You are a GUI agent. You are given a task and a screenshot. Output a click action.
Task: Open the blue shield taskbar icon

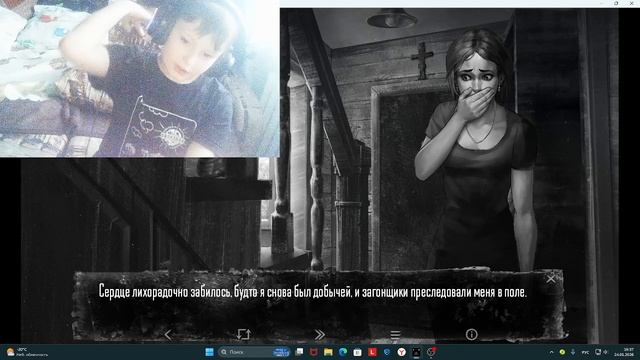[x=387, y=352]
